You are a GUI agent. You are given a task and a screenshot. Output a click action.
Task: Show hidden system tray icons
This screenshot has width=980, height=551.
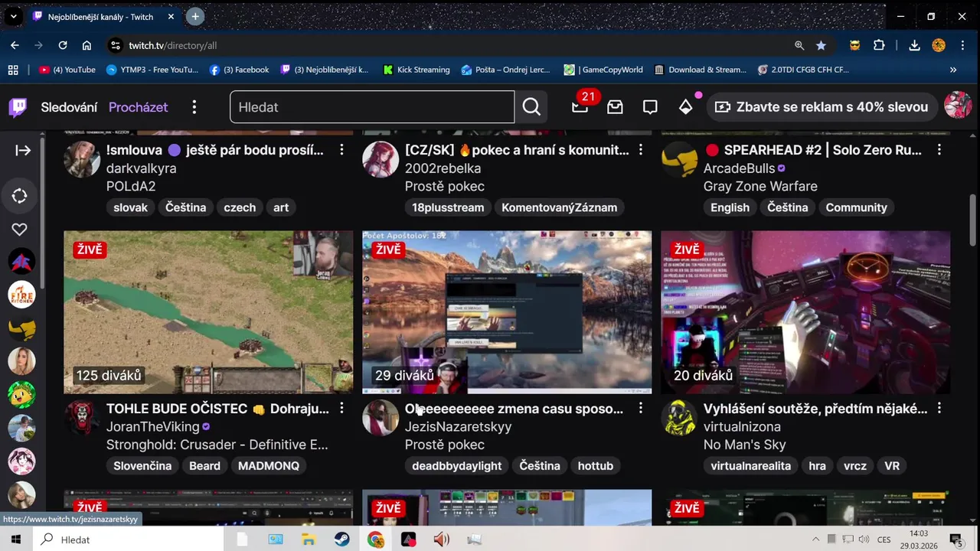815,540
